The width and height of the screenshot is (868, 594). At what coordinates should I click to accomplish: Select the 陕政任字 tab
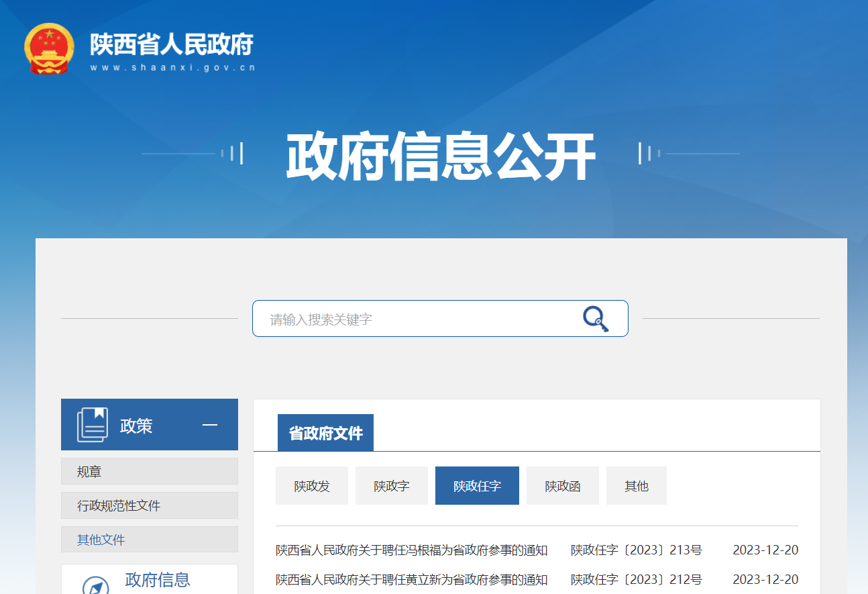[477, 486]
